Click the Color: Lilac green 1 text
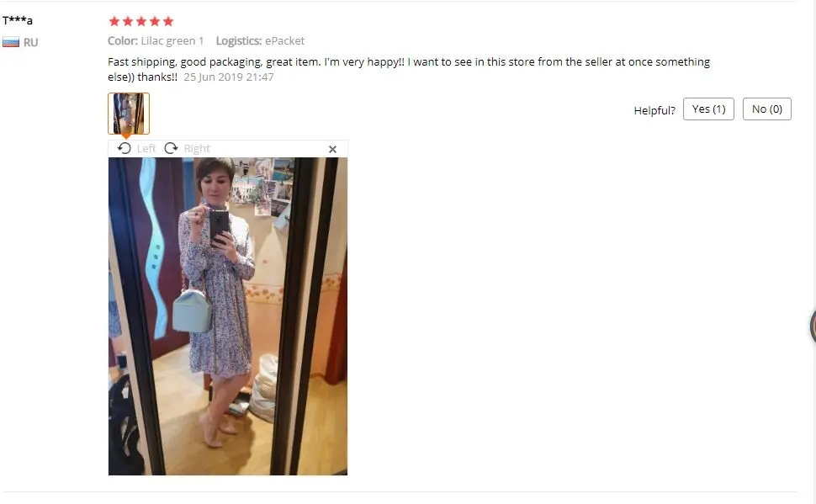 (156, 40)
